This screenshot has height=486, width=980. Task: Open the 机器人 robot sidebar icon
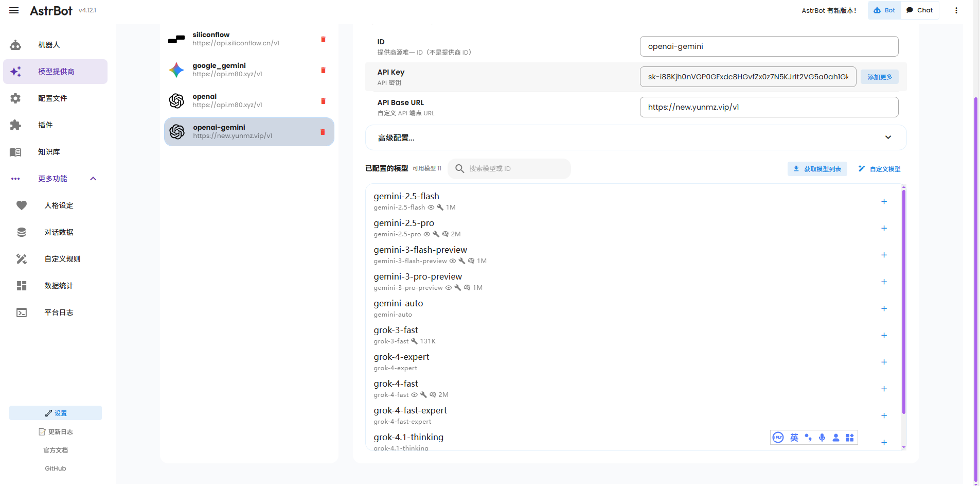coord(15,45)
